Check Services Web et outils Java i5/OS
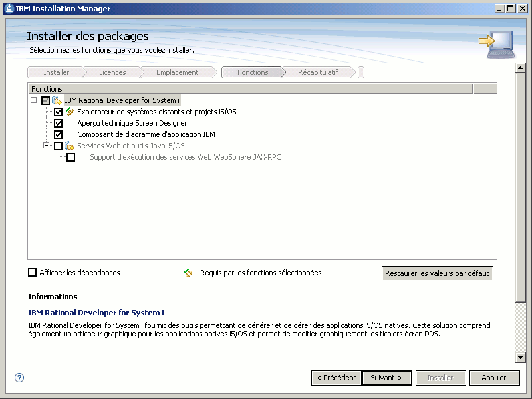Viewport: 532px width, 399px height. coord(58,146)
